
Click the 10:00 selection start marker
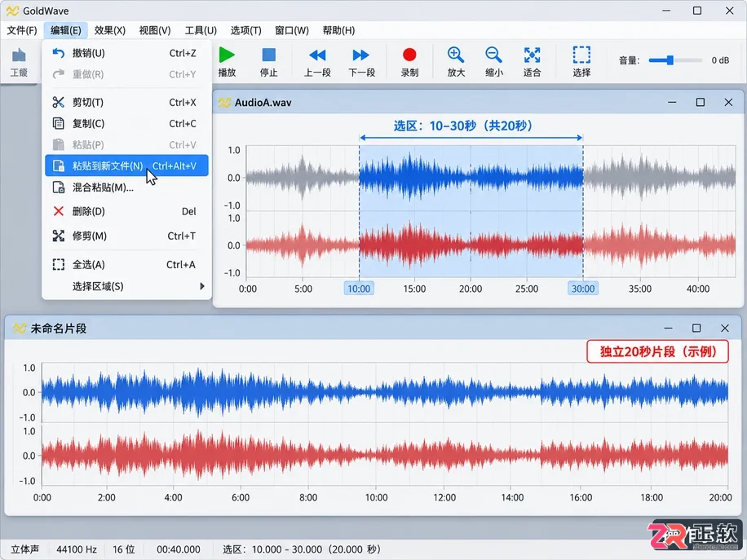(x=359, y=289)
